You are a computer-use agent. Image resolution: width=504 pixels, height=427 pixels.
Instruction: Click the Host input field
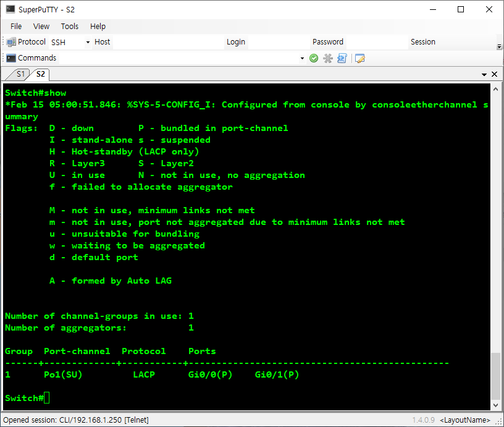click(x=169, y=42)
